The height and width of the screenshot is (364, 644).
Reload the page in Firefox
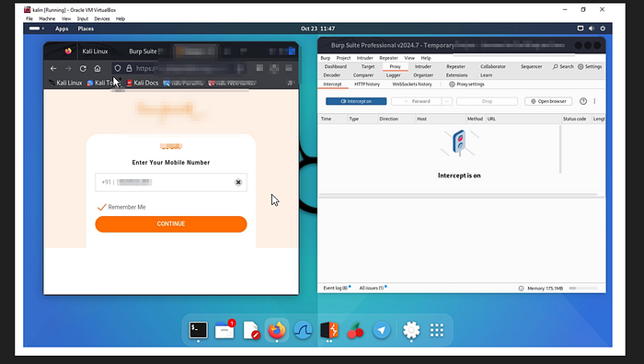tap(83, 69)
